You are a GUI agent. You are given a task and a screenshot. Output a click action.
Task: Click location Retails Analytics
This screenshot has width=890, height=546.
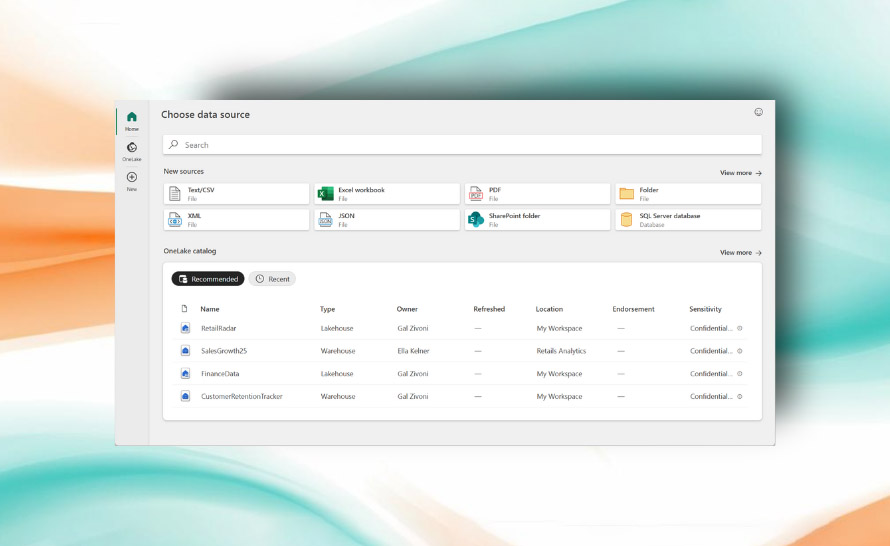tap(561, 351)
